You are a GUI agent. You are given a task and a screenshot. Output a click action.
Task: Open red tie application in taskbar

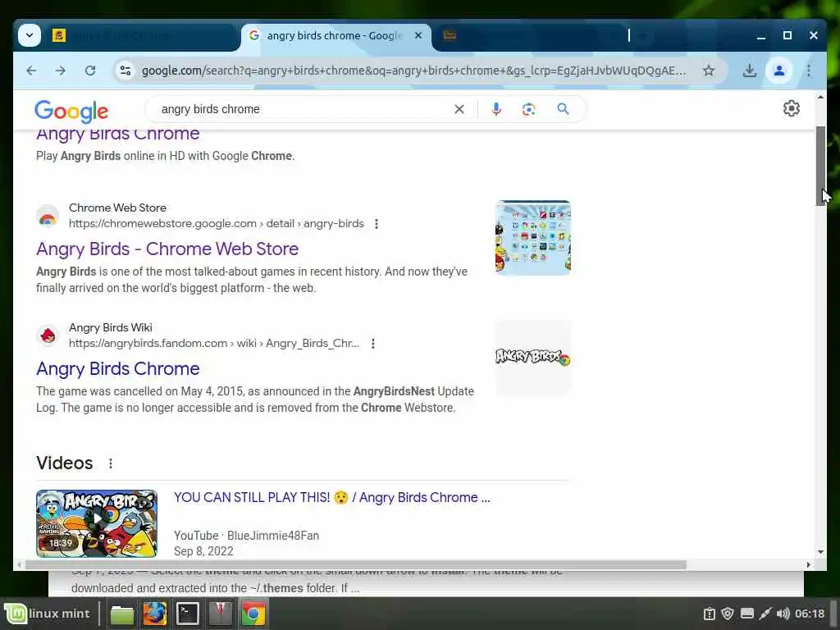[220, 614]
